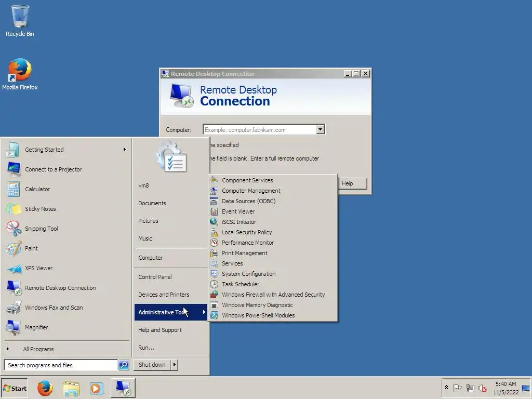Open the Action Center flag tray icon
Image resolution: width=532 pixels, height=399 pixels.
click(x=457, y=388)
